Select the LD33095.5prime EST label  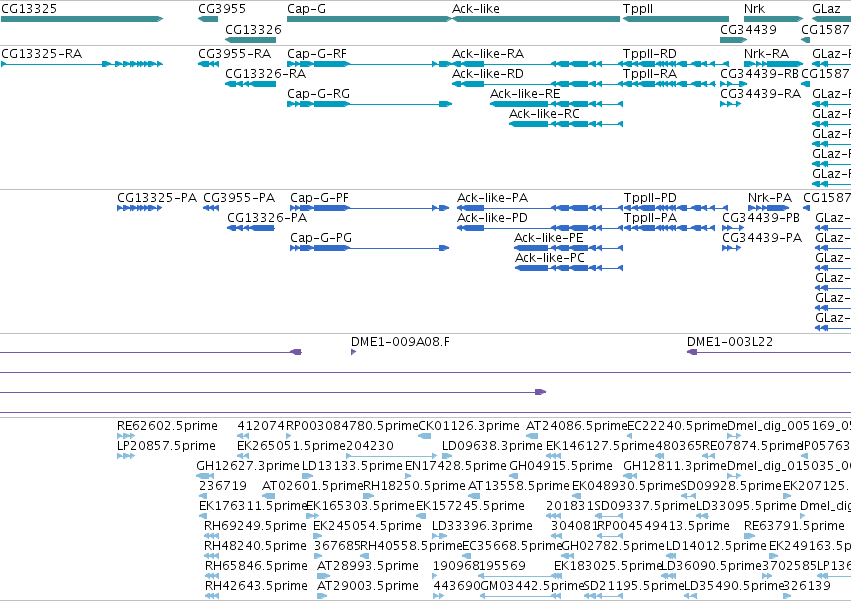coord(746,505)
